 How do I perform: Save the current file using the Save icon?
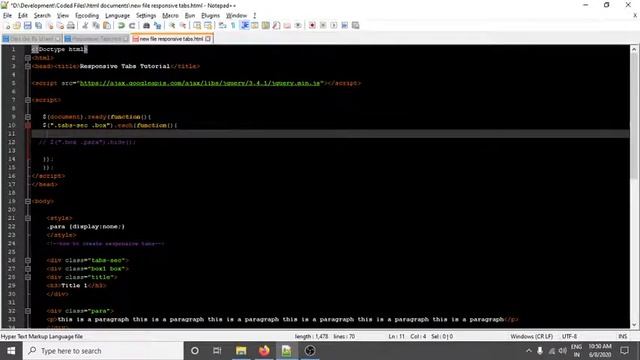point(27,26)
